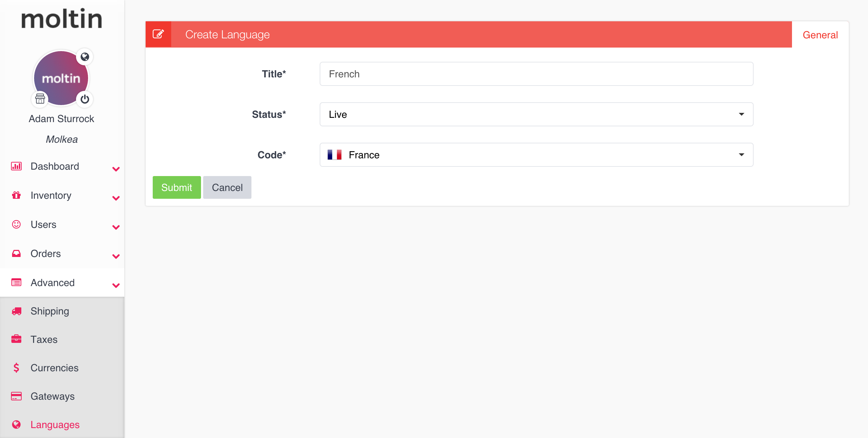Submit the new language form
This screenshot has width=868, height=438.
pyautogui.click(x=177, y=187)
